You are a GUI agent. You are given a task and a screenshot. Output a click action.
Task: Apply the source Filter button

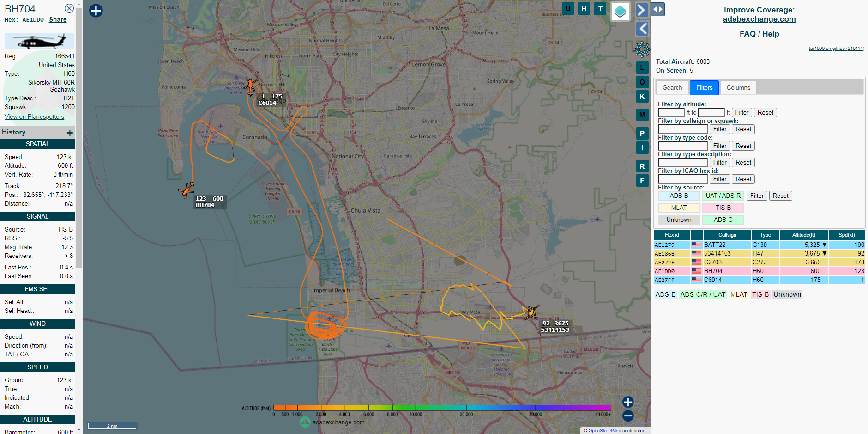tap(757, 196)
